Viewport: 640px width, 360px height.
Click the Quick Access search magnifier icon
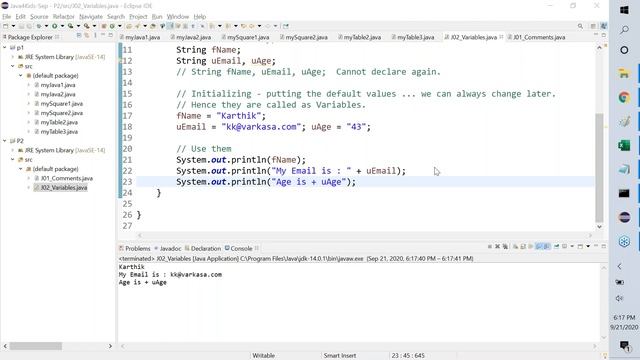coord(580,26)
